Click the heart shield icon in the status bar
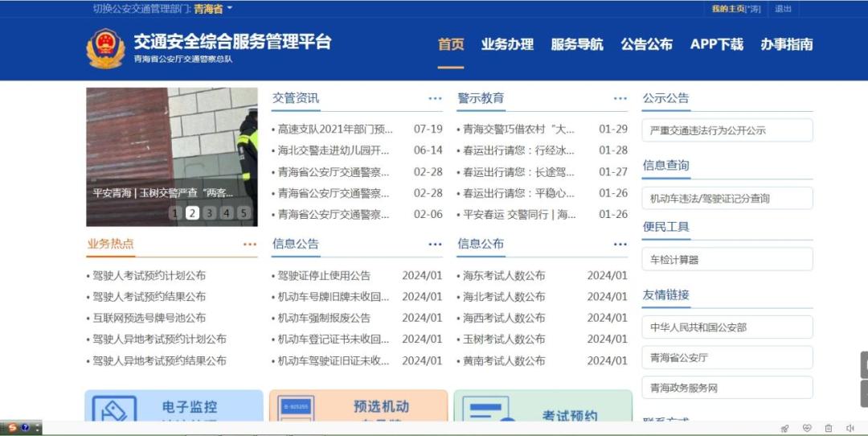868x436 pixels. point(807,428)
